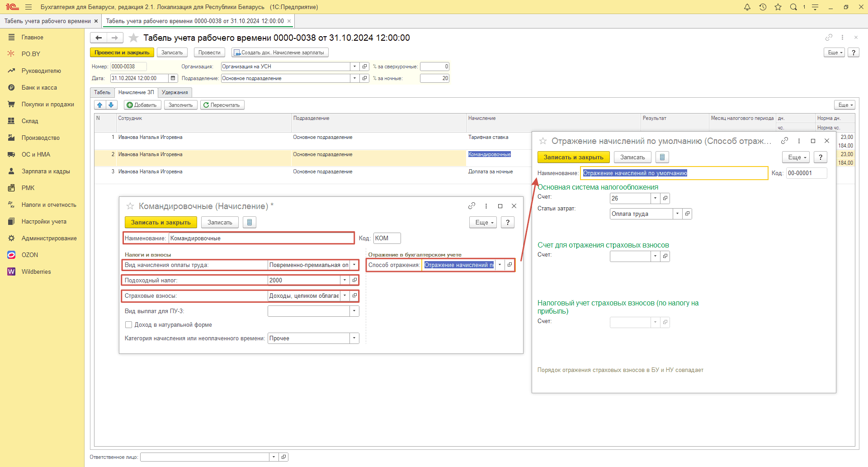
Task: Click the move row up arrow
Action: click(x=100, y=105)
